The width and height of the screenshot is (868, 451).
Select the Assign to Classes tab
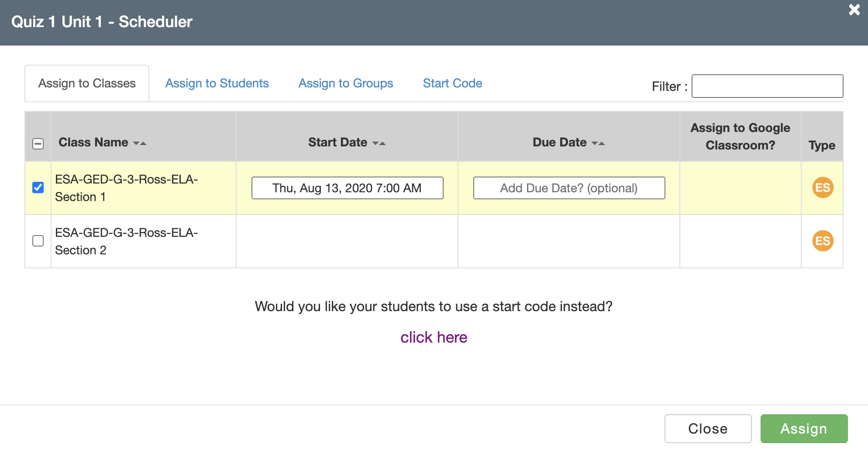(87, 83)
